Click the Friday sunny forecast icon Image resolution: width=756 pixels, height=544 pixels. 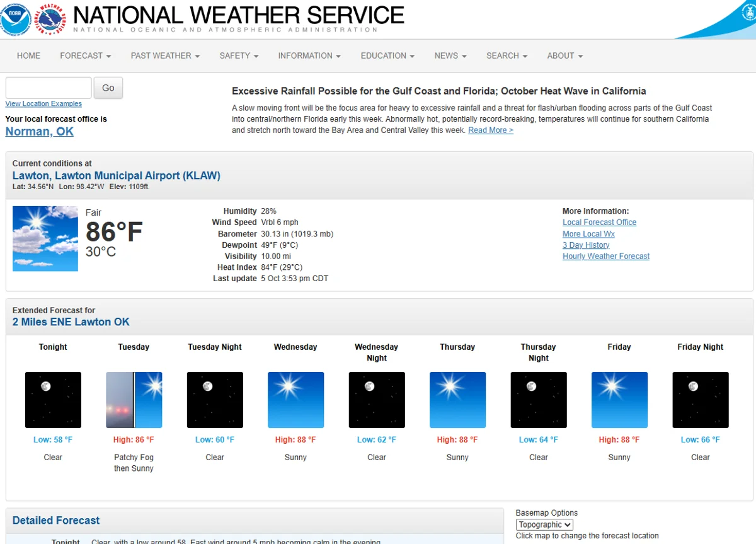coord(620,400)
